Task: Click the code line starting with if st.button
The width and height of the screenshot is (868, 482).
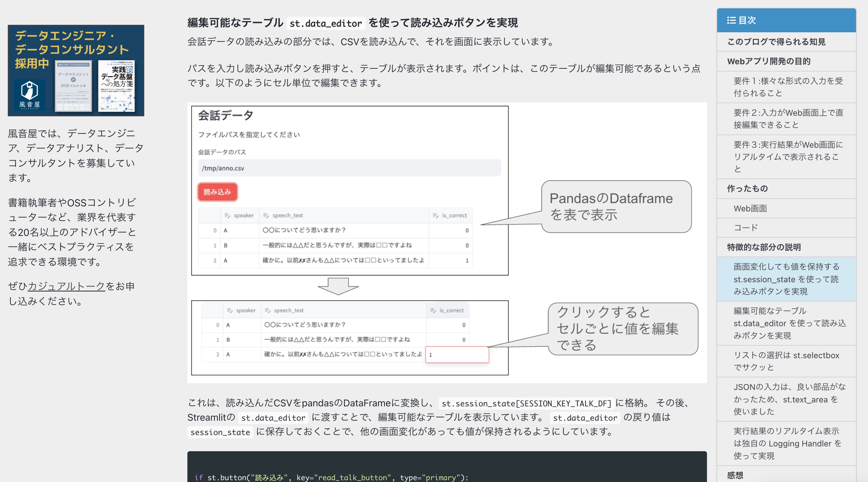Action: click(x=331, y=477)
